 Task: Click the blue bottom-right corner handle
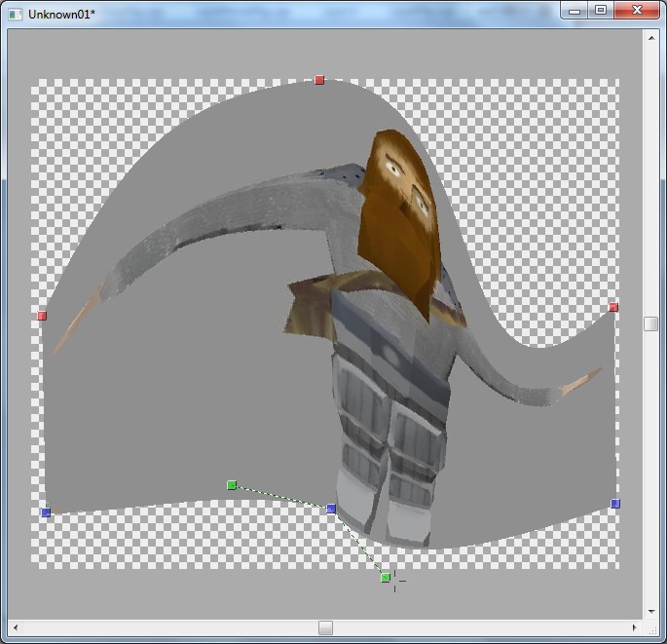click(x=615, y=504)
